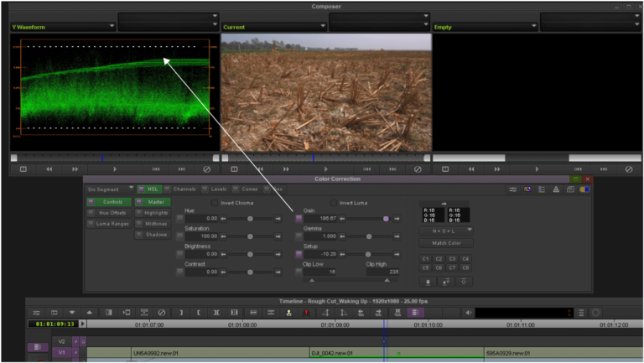This screenshot has height=363, width=644.
Task: Click the Clip High value field
Action: (382, 272)
